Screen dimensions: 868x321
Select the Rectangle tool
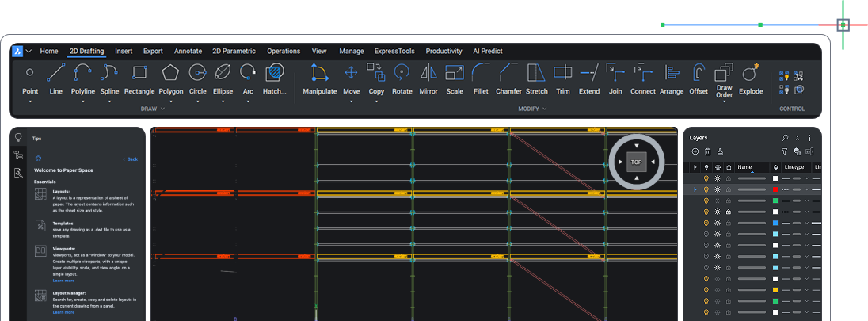click(139, 72)
